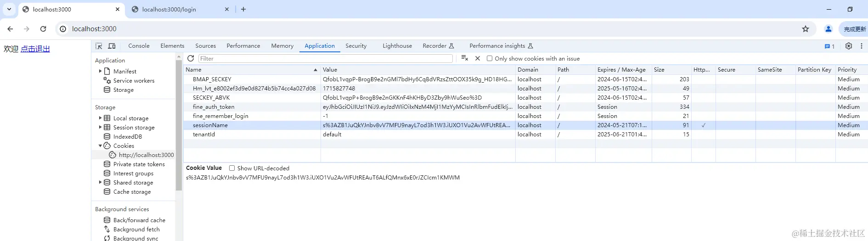Click the 点击退出 logout link
Screen dimensions: 868x241
[35, 49]
